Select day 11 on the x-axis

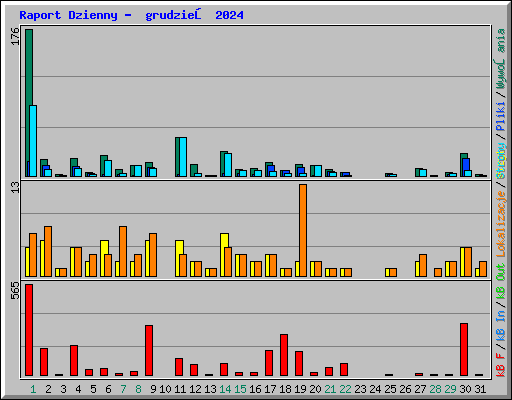coord(180,389)
